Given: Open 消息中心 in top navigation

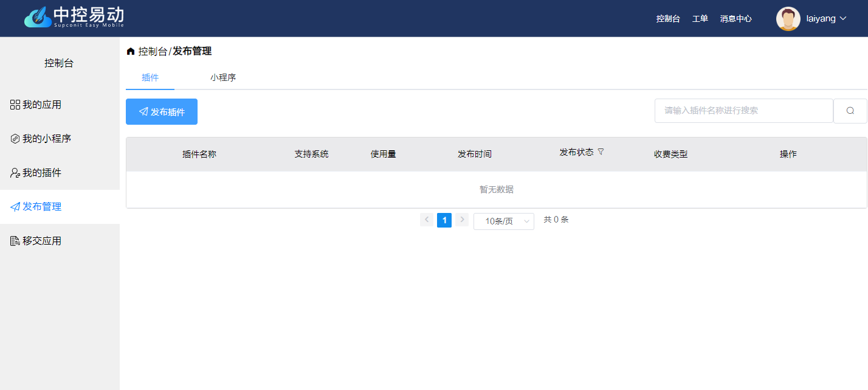Looking at the screenshot, I should (x=736, y=19).
